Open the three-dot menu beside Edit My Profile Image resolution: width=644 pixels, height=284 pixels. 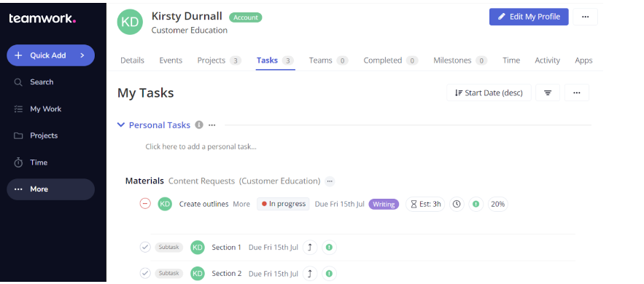[585, 17]
